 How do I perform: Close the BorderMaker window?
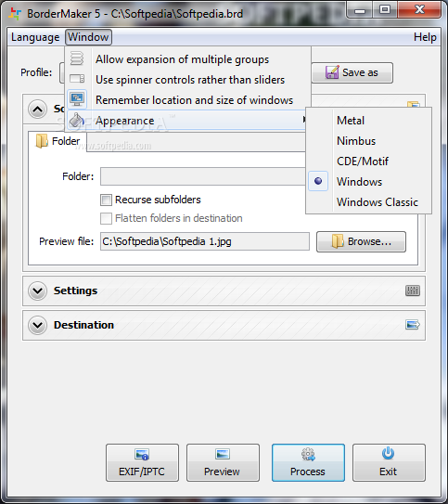(419, 9)
